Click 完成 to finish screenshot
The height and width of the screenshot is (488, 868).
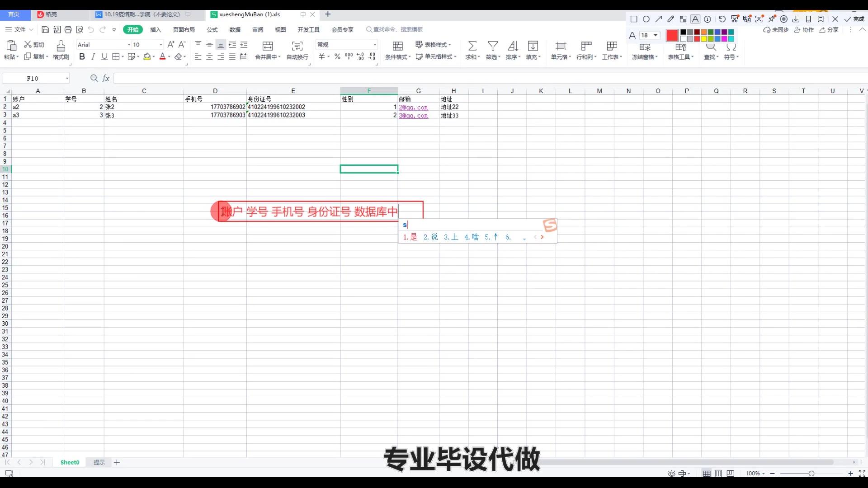click(854, 19)
